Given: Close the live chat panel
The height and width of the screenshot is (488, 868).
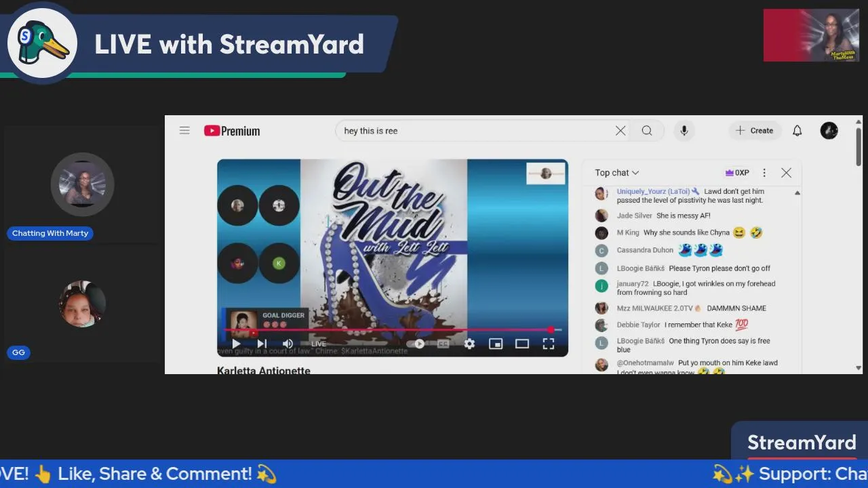Looking at the screenshot, I should (786, 173).
